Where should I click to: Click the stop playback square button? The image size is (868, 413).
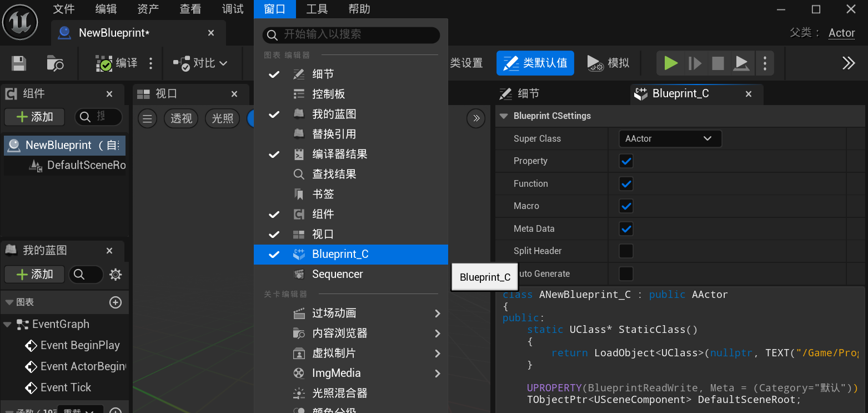pos(718,63)
